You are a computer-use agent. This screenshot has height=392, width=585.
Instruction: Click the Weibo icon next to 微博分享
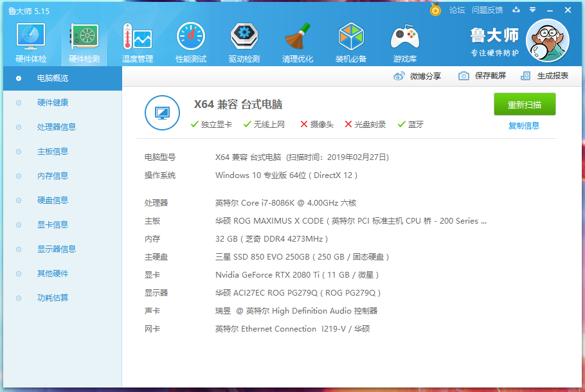tap(399, 76)
